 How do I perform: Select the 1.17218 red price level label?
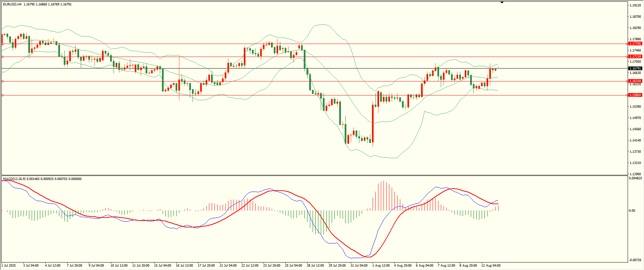pos(635,57)
